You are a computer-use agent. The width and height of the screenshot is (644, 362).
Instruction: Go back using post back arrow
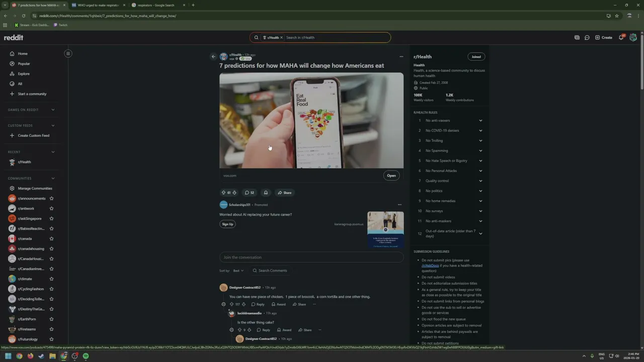213,57
